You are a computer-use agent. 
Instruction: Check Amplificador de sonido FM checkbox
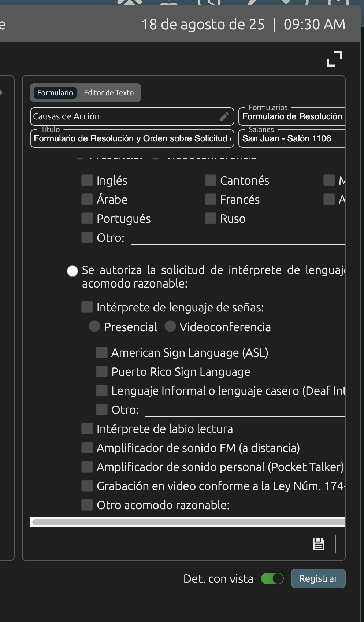click(87, 448)
